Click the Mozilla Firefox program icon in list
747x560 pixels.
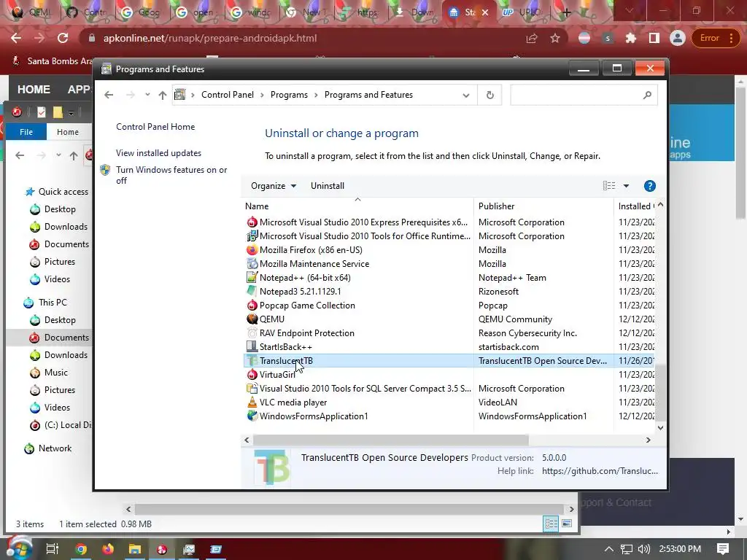(252, 250)
